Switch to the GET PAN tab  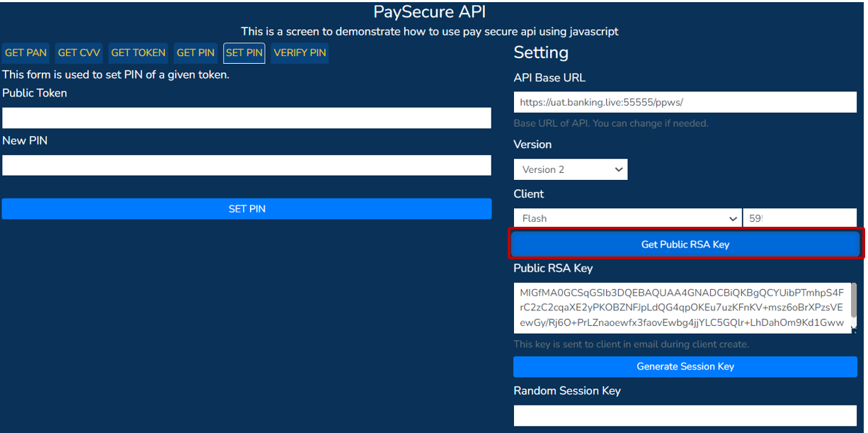pos(25,53)
